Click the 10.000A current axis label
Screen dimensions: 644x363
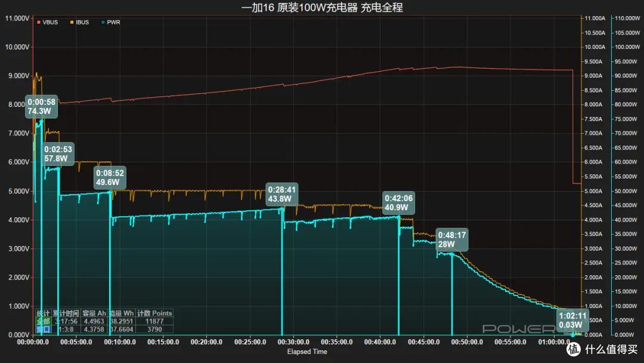tap(595, 47)
